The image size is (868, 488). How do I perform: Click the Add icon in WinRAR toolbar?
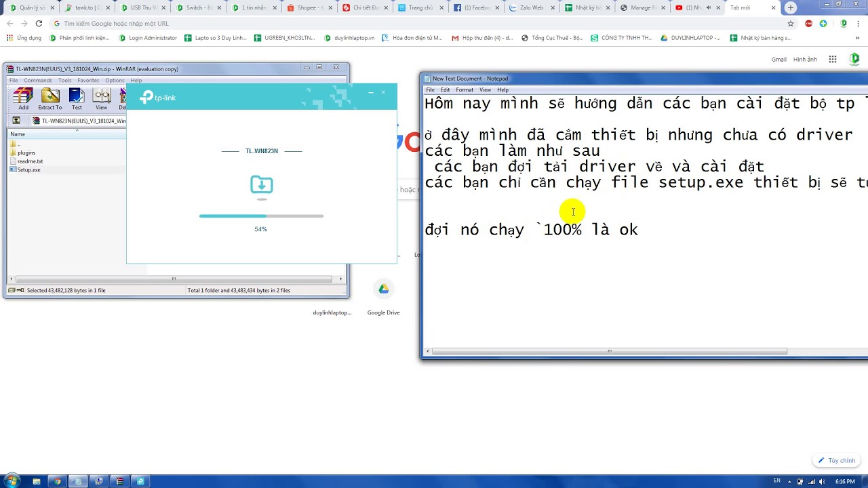pos(23,98)
